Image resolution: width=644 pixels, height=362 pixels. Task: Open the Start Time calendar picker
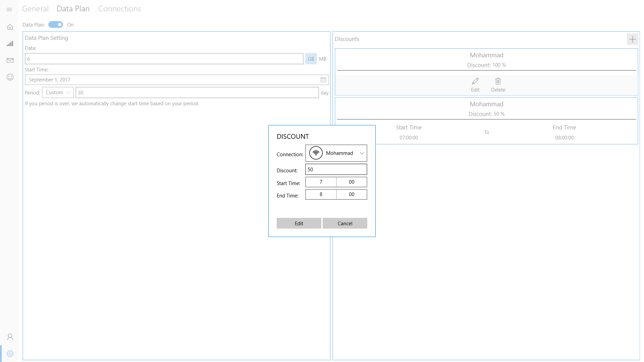click(x=323, y=80)
